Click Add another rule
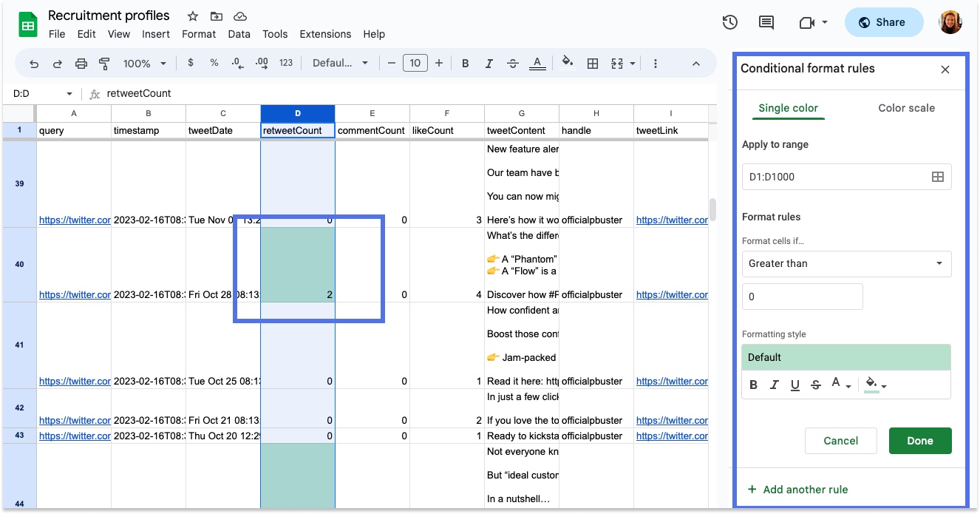Screen dimensions: 980x514 click(798, 489)
